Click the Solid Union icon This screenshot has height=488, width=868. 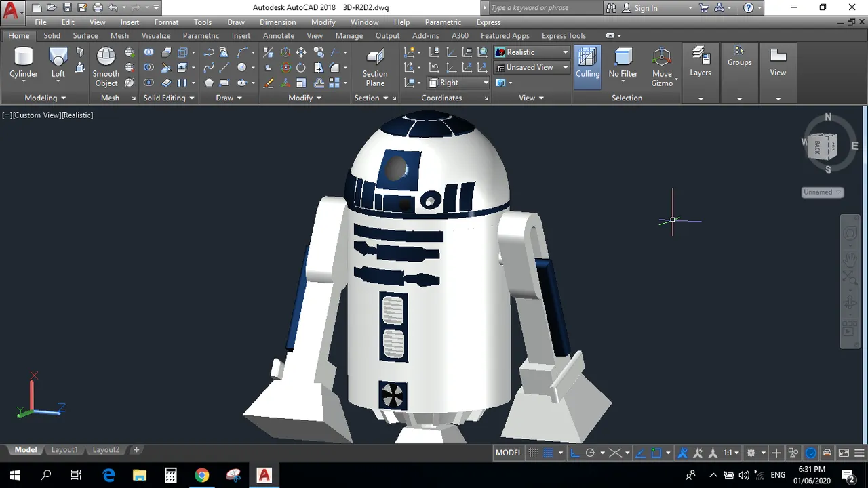pyautogui.click(x=149, y=52)
